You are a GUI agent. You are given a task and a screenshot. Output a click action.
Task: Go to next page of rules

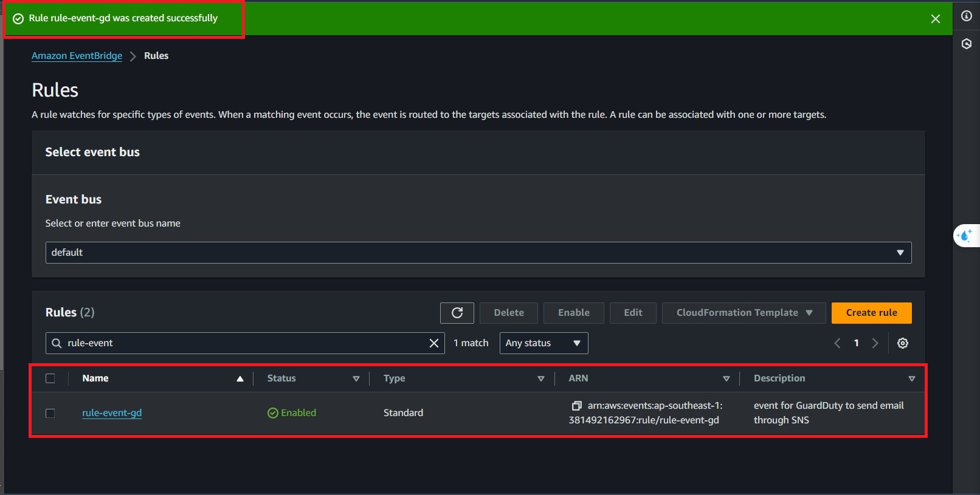[875, 343]
